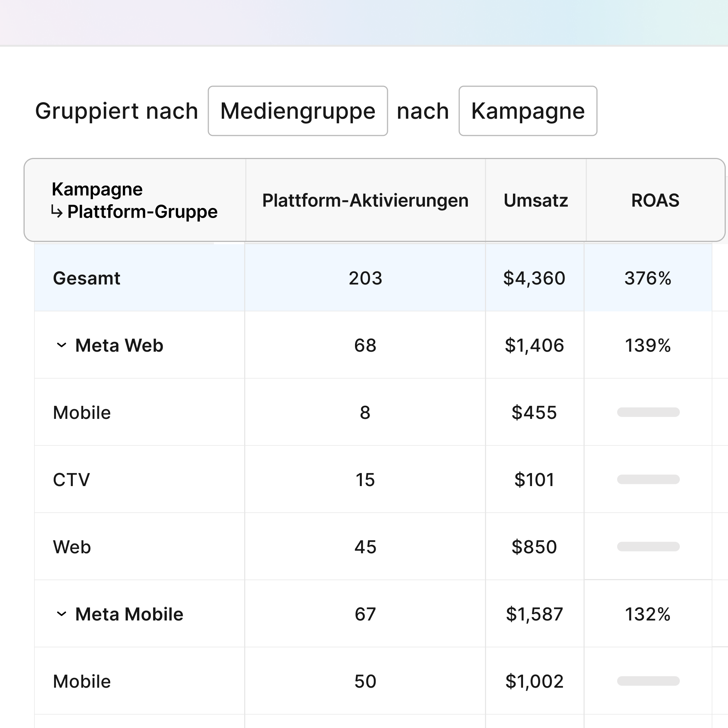
Task: Open the Kampagne grouping dropdown
Action: coord(528,111)
